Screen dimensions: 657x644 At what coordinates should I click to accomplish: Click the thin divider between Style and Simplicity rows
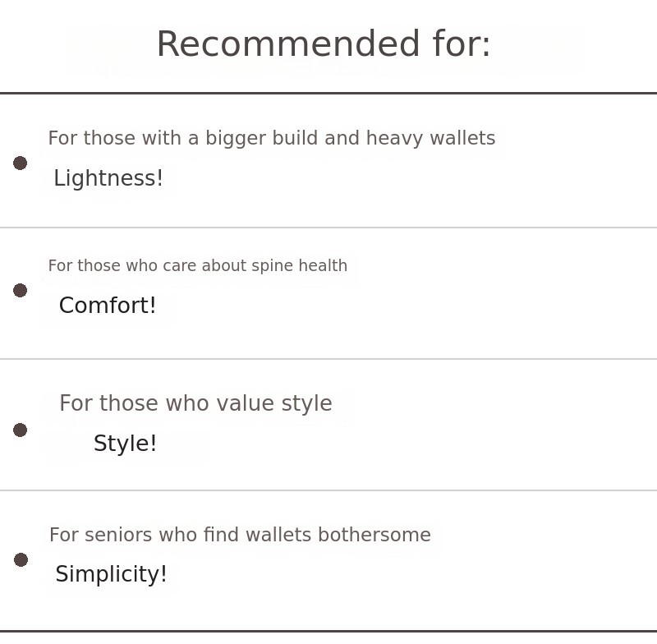point(328,490)
